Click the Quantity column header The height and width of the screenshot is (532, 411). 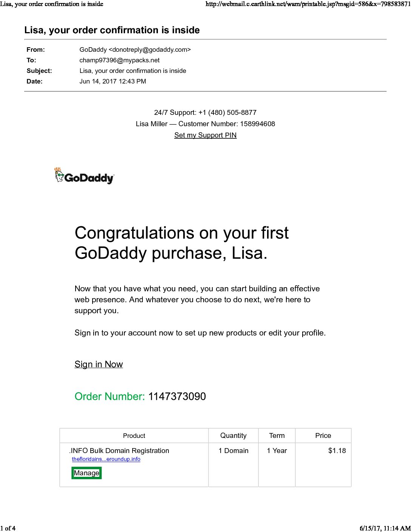coord(233,436)
